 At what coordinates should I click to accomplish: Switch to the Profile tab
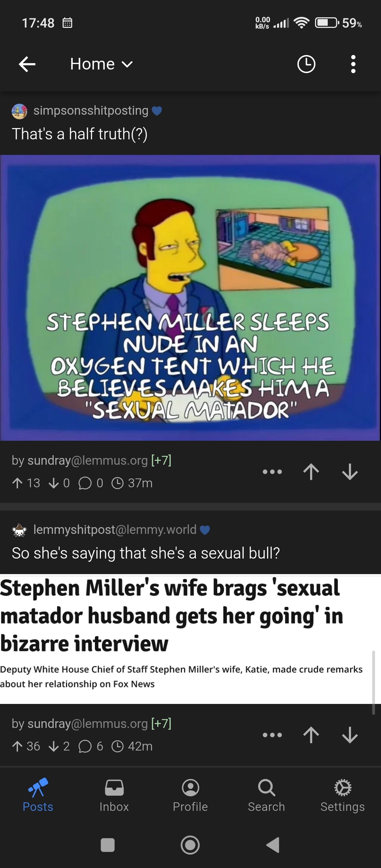click(x=190, y=795)
